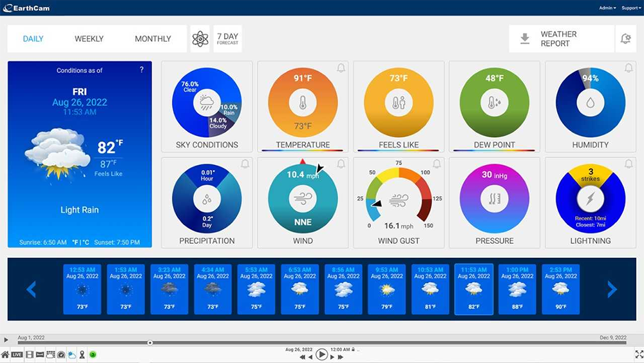Click the timeline slider handle
644x363 pixels.
150,342
